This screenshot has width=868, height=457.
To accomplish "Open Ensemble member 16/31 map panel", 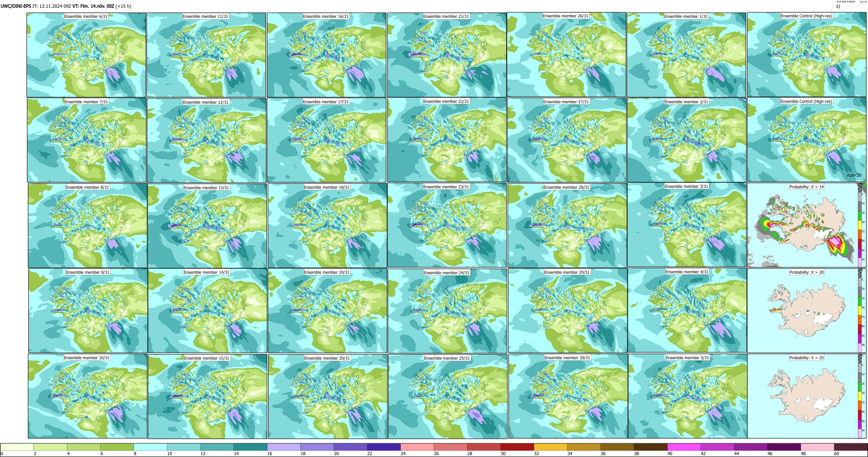I will tap(326, 55).
